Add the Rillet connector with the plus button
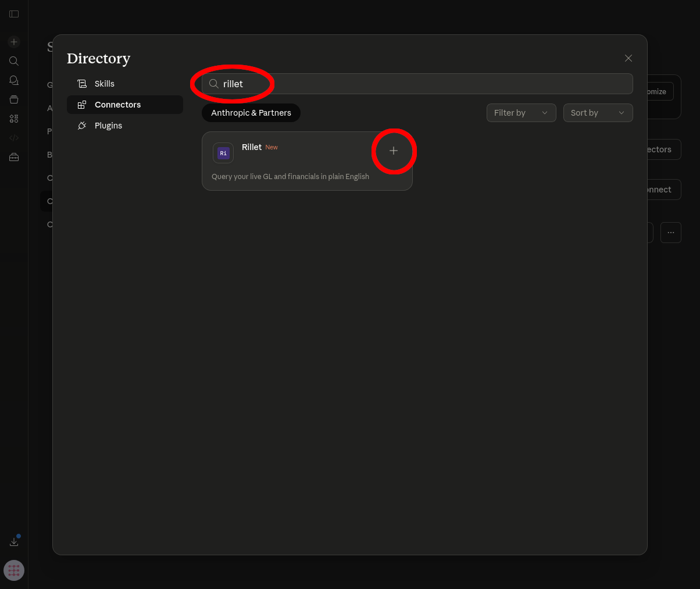 [394, 151]
